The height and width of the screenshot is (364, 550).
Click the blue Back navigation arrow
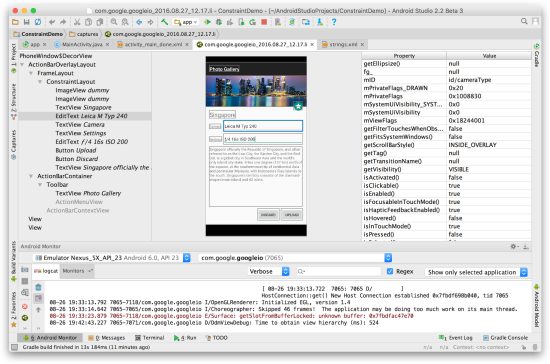(139, 22)
